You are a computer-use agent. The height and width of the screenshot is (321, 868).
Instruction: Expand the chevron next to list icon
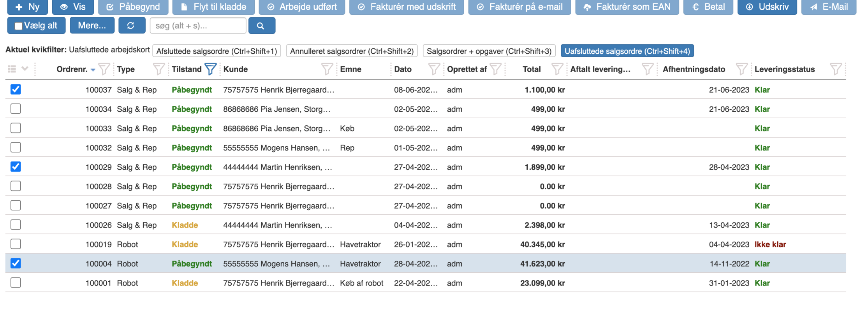(x=25, y=69)
